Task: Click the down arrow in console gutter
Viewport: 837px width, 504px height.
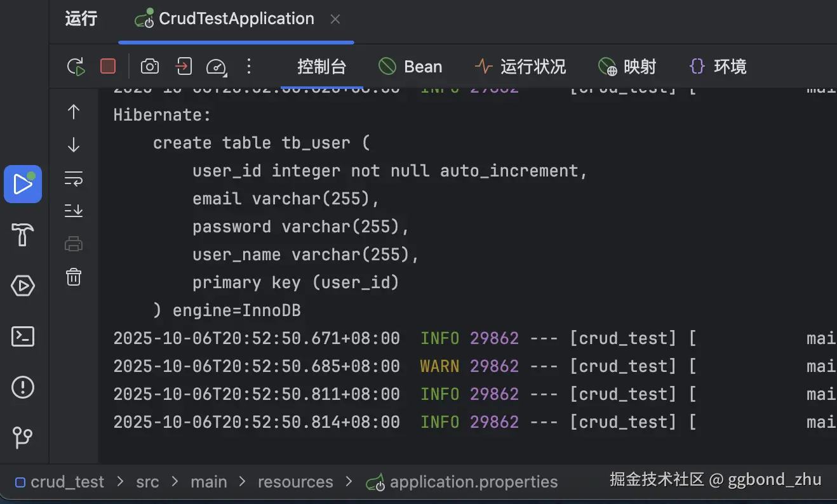Action: (x=74, y=145)
